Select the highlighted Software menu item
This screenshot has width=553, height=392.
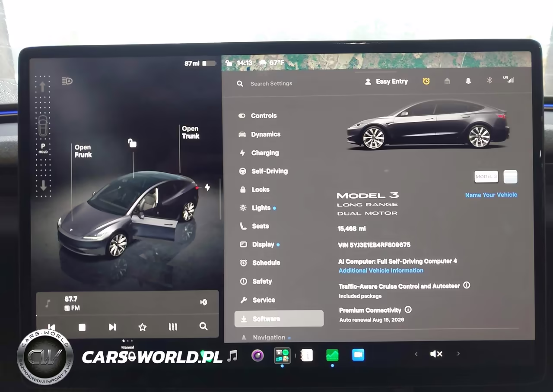point(279,319)
